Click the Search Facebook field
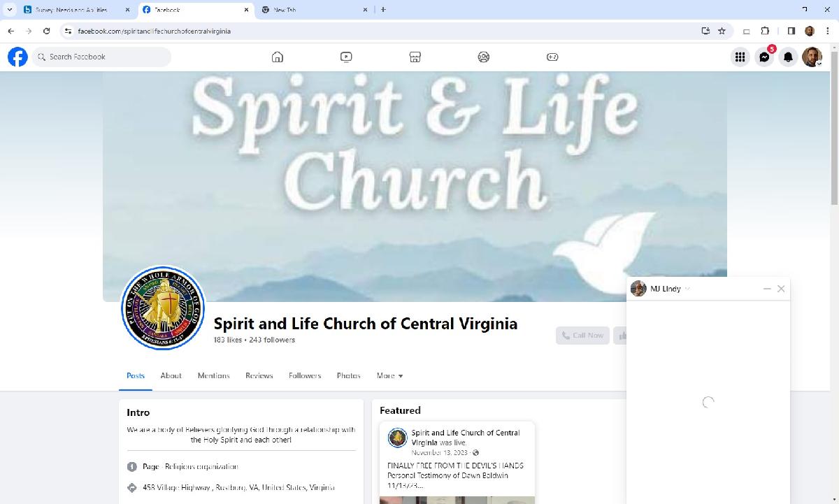Screen dimensions: 839x504 pos(102,57)
